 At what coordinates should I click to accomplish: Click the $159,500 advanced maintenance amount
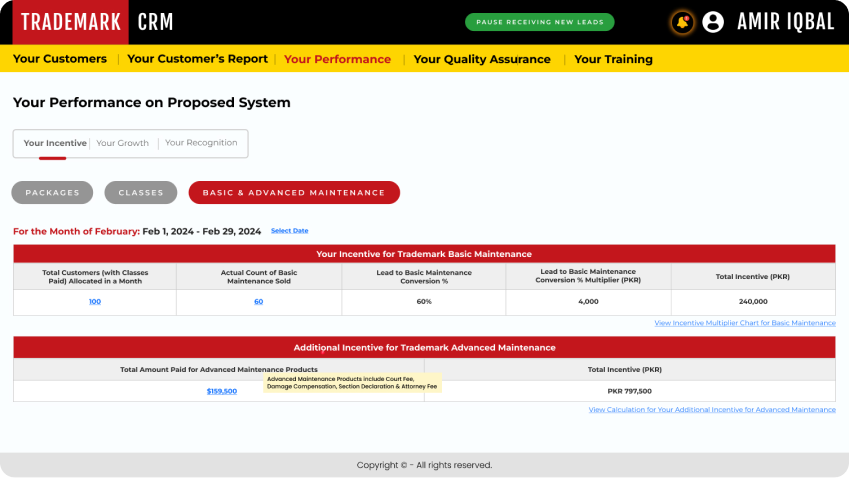(x=221, y=391)
